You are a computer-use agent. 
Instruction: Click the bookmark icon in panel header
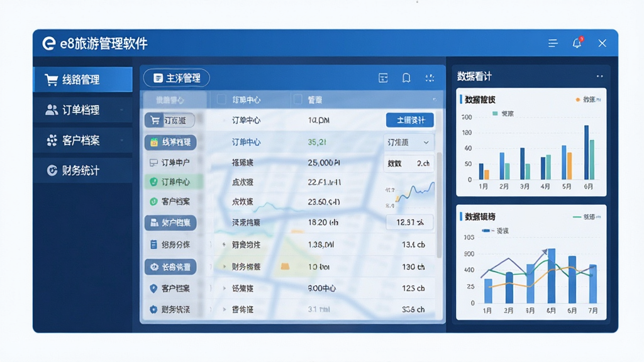[406, 78]
